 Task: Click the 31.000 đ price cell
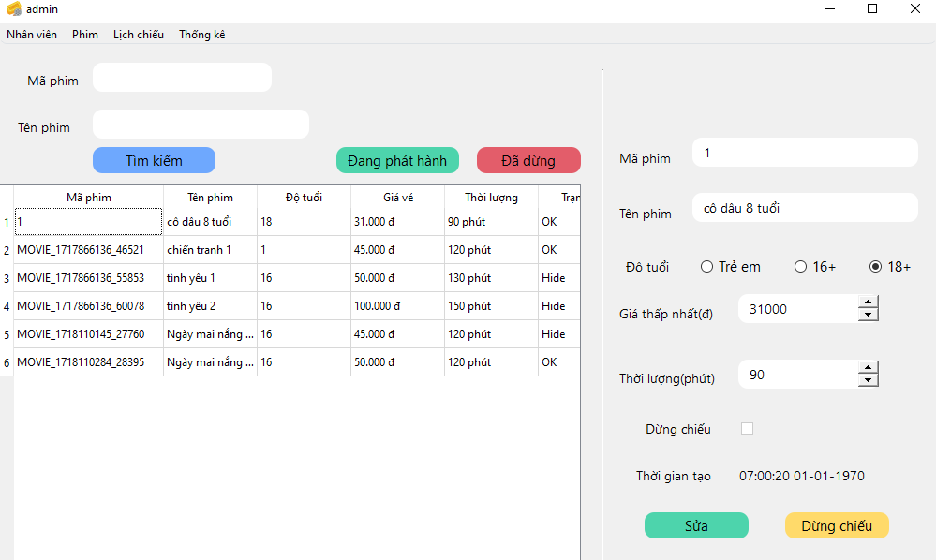[x=397, y=222]
